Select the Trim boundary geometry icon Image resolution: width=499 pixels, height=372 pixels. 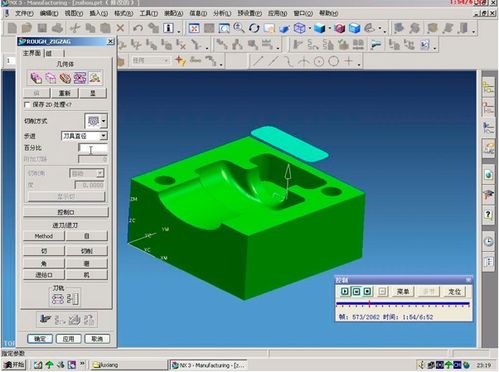click(94, 78)
